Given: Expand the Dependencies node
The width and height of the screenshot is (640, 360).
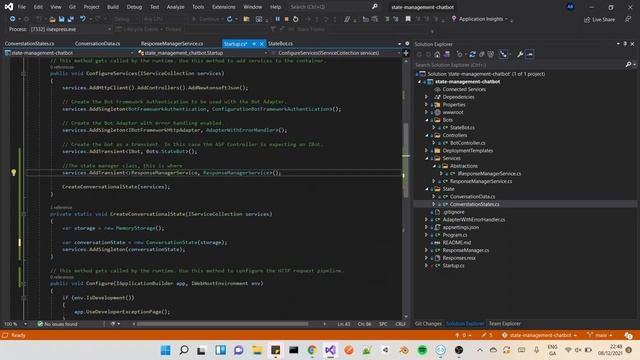Looking at the screenshot, I should pyautogui.click(x=427, y=97).
